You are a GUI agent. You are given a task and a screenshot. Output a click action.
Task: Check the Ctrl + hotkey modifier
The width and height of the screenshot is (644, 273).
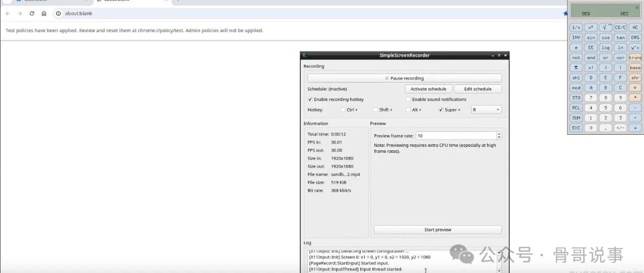point(343,110)
